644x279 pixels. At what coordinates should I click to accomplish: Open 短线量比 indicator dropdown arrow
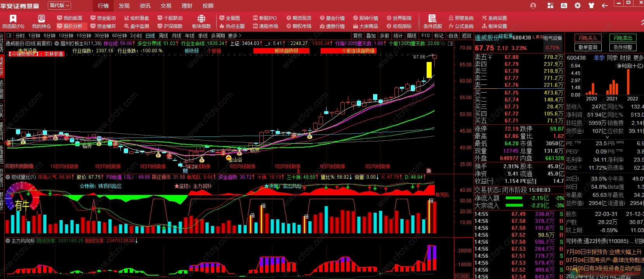coord(8,177)
